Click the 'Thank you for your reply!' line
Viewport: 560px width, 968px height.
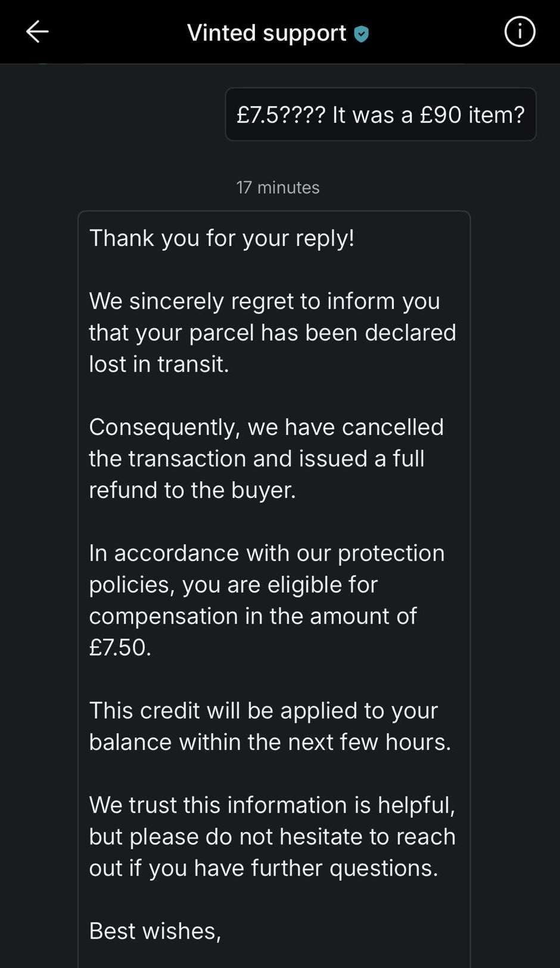[x=222, y=238]
